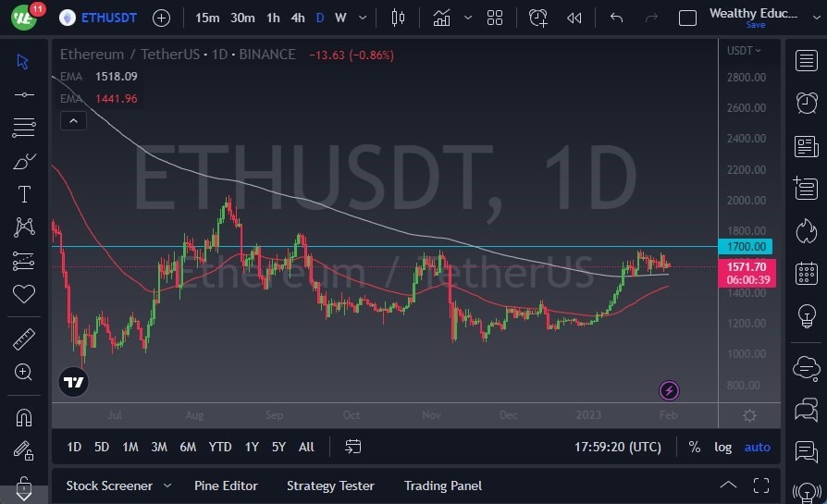
Task: Open the candlestick chart type menu
Action: [x=398, y=18]
